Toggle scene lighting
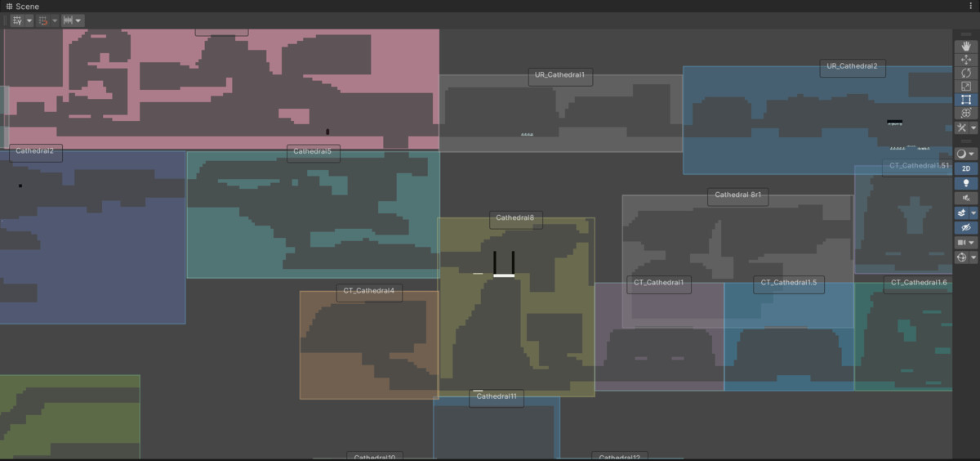The height and width of the screenshot is (461, 980). click(x=966, y=183)
